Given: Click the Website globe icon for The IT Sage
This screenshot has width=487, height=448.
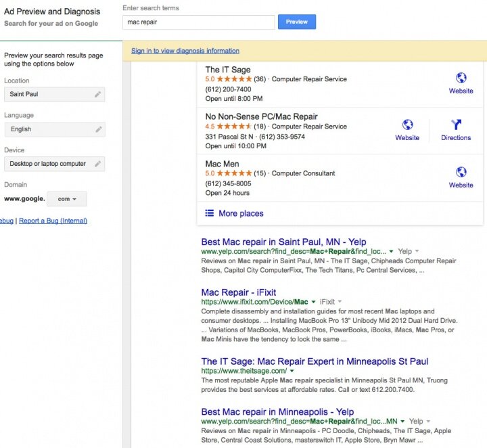Looking at the screenshot, I should tap(461, 78).
